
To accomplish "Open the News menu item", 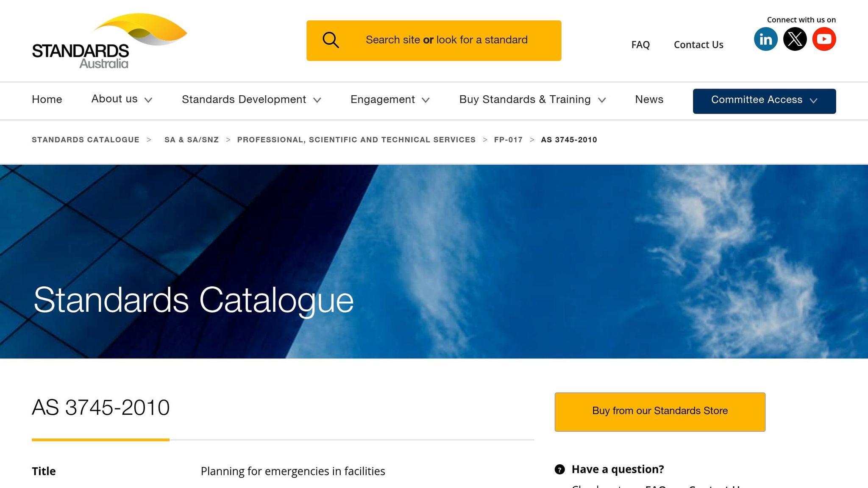I will [x=649, y=100].
